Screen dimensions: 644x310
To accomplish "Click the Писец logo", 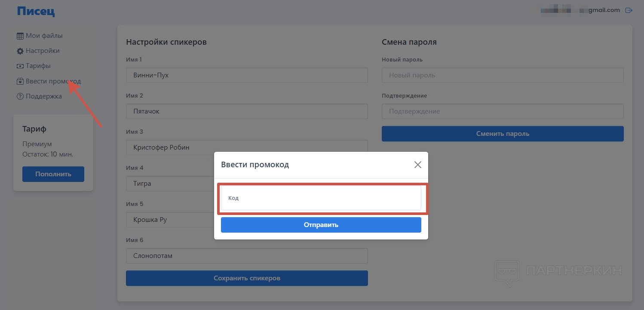I will pyautogui.click(x=36, y=11).
